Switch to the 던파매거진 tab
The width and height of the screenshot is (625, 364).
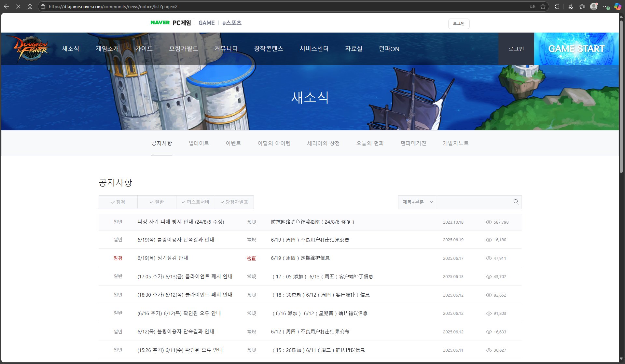[413, 143]
